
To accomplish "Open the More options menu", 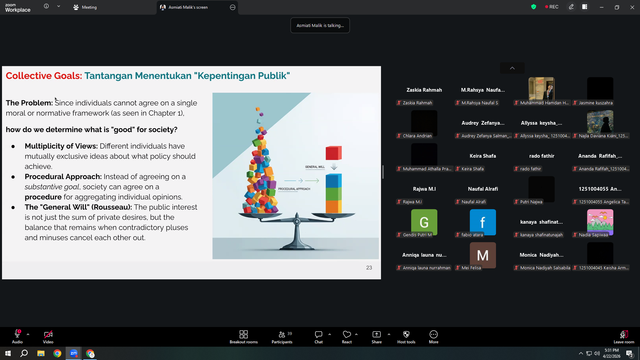I will click(433, 337).
